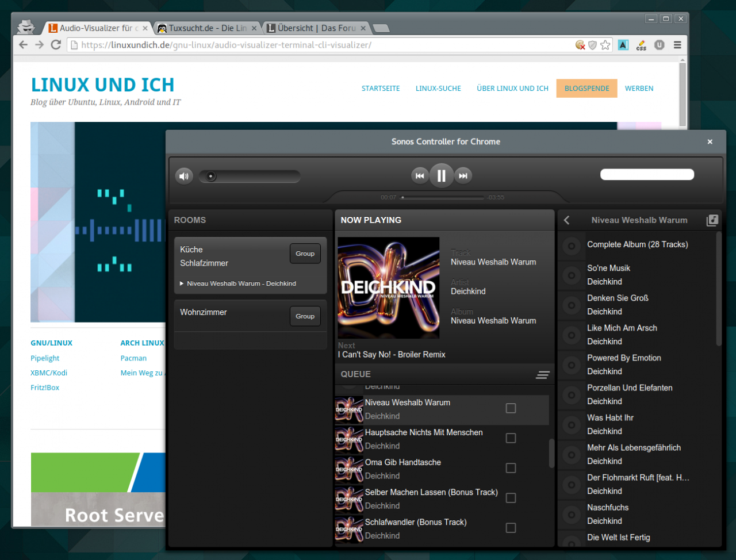736x560 pixels.
Task: Click the So'ne Musik track icon
Action: pyautogui.click(x=572, y=275)
